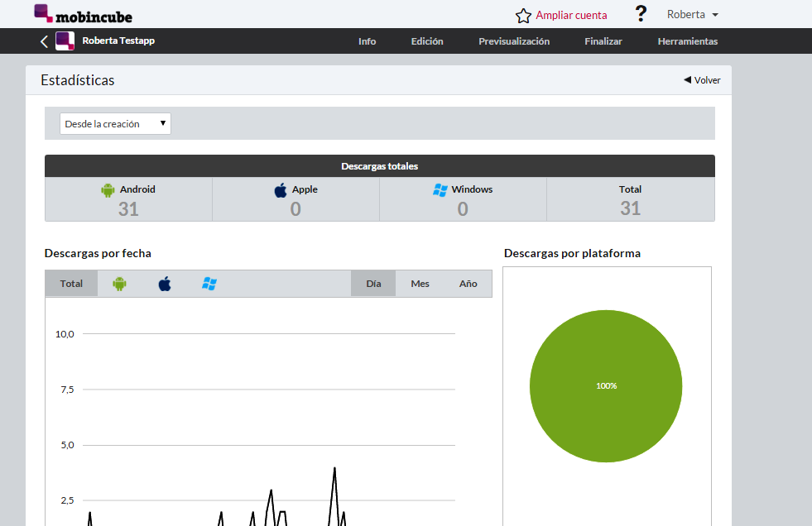Open the Herramientas menu

(x=688, y=41)
